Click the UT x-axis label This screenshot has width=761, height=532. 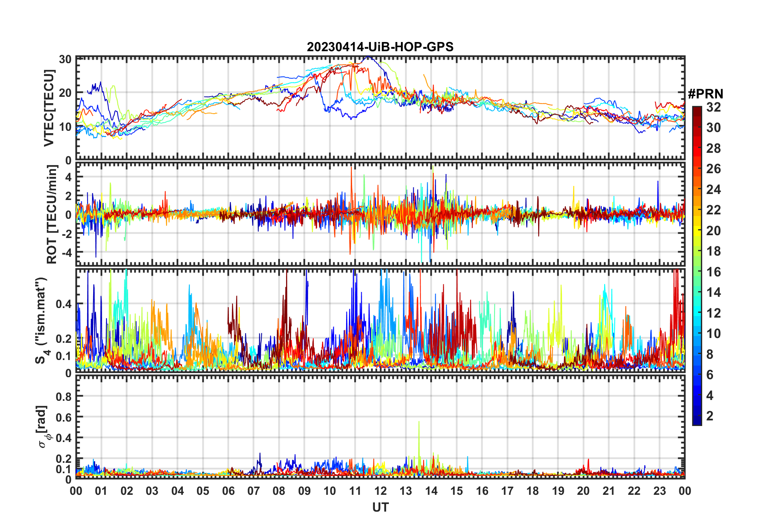(380, 508)
